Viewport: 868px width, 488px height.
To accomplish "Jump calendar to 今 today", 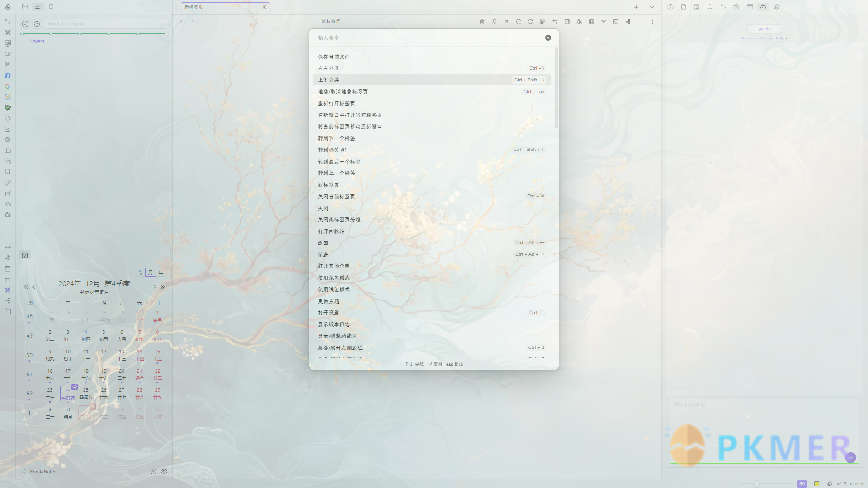I will coord(140,272).
